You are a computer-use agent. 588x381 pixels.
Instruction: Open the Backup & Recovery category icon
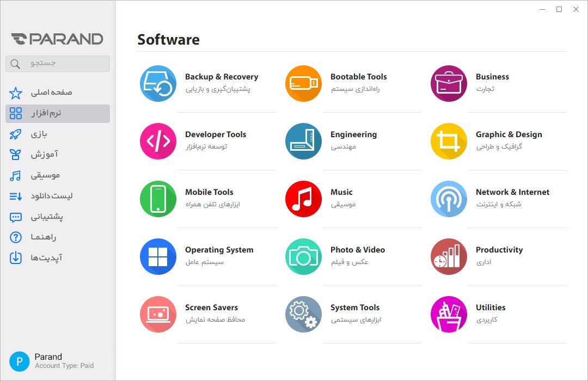click(158, 84)
